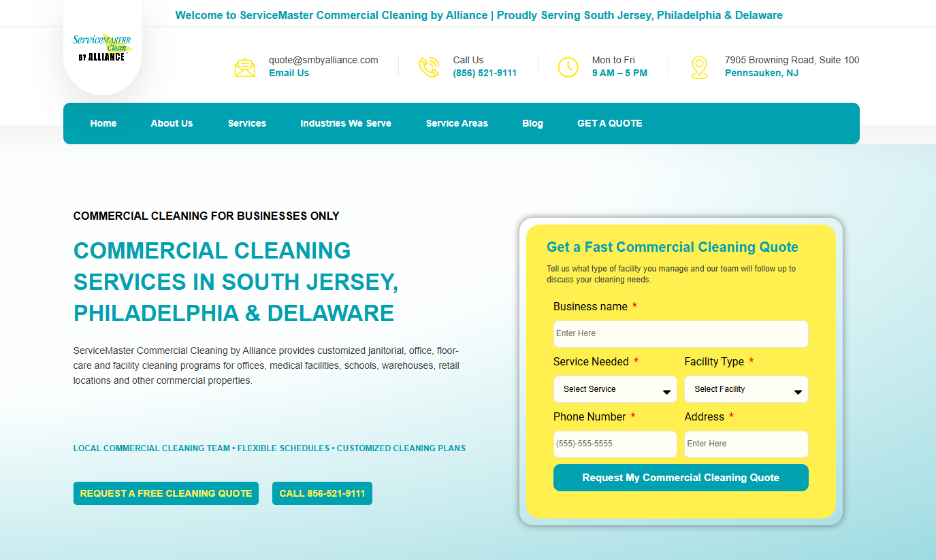Screen dimensions: 936x560
Task: Open the Select Service dropdown
Action: tap(615, 389)
